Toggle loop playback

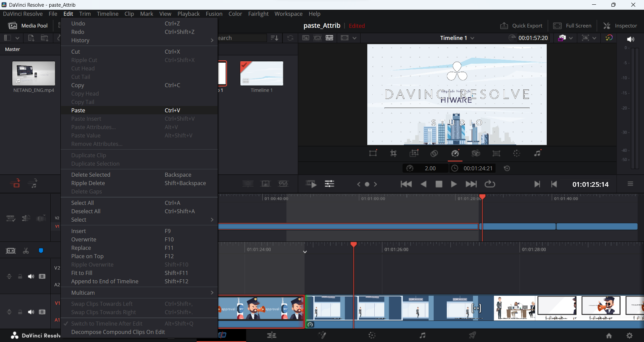(490, 184)
